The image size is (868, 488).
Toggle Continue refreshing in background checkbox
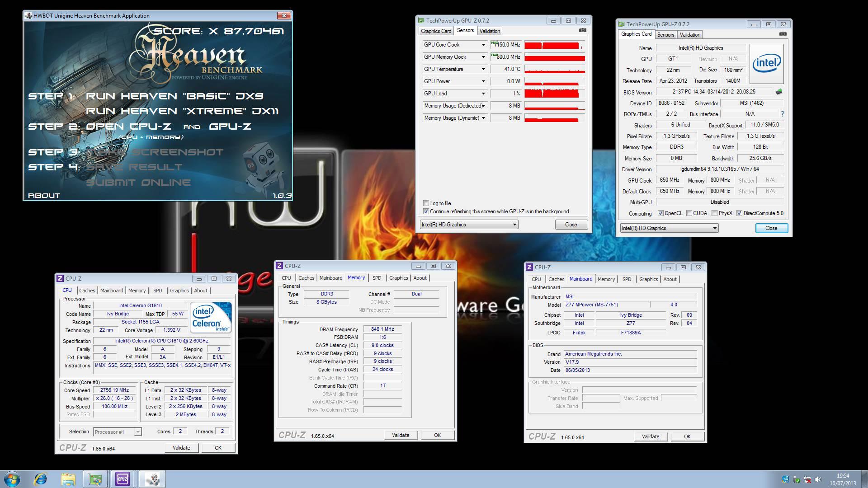click(426, 211)
